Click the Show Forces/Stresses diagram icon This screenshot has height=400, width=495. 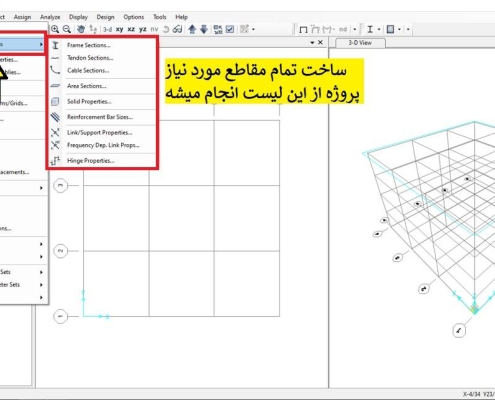tap(328, 29)
